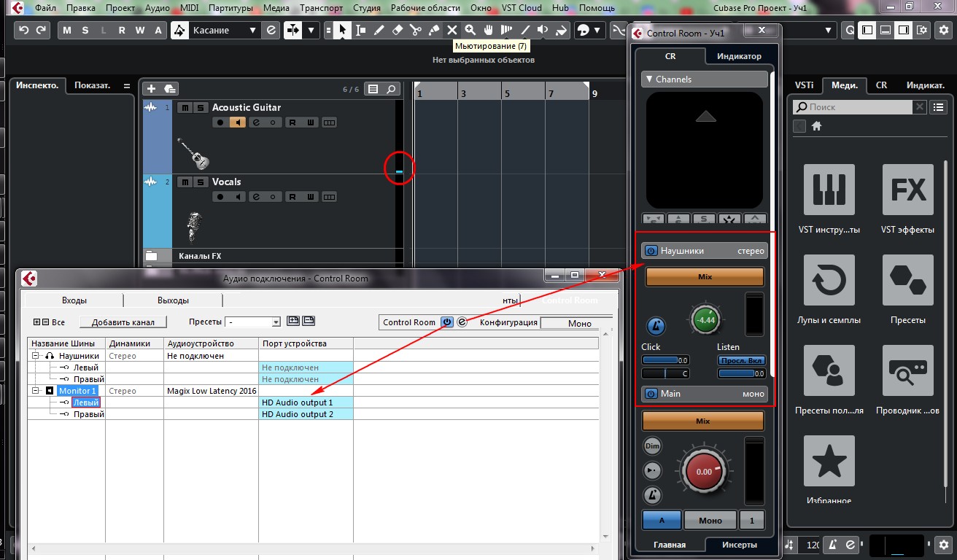
Task: Select the HD Audio output 1 port cell
Action: (306, 402)
